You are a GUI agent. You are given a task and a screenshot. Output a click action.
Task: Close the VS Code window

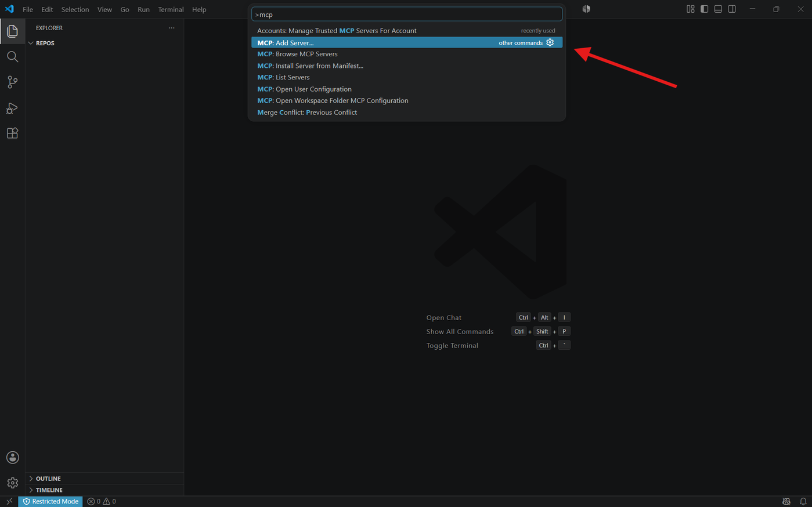click(x=800, y=9)
